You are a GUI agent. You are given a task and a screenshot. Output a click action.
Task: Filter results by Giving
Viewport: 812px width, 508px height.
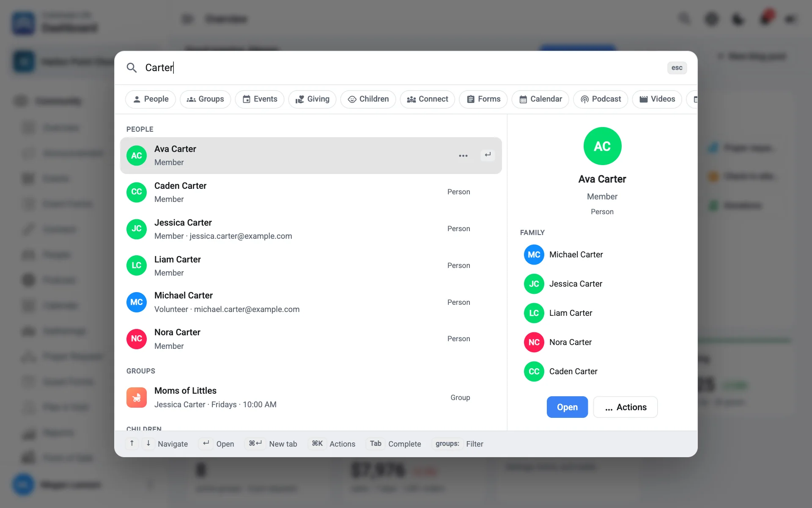[x=312, y=99]
